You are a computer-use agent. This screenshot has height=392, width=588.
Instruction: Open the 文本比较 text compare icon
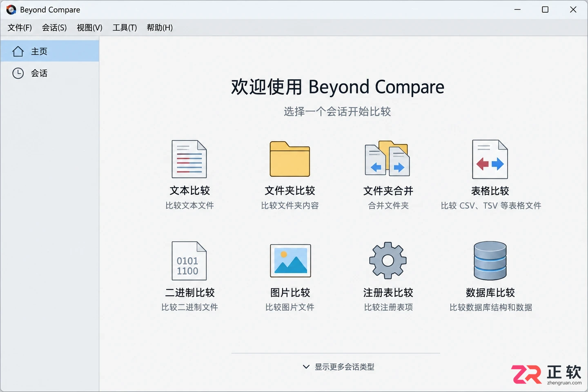(x=189, y=159)
